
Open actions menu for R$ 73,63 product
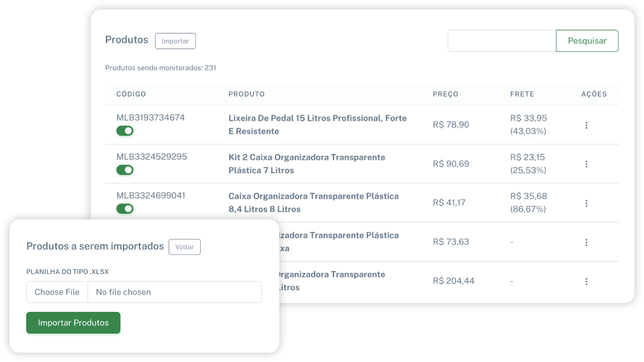[x=586, y=242]
